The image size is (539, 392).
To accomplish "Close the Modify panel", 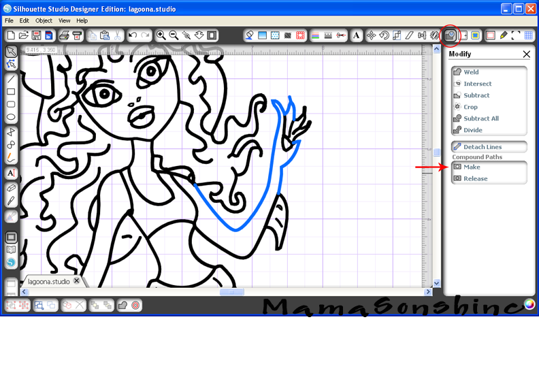I will [526, 54].
